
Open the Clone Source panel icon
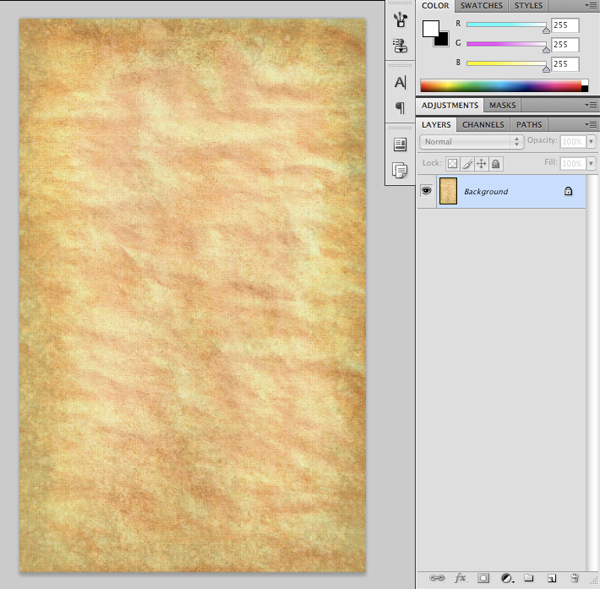coord(400,46)
